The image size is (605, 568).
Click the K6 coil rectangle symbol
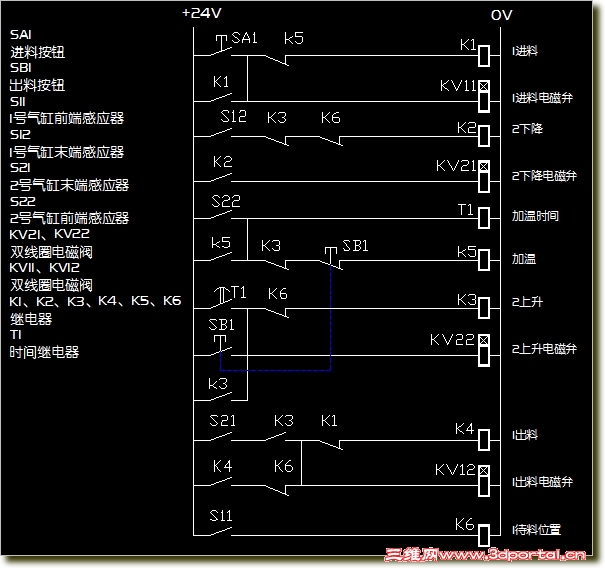pos(484,535)
